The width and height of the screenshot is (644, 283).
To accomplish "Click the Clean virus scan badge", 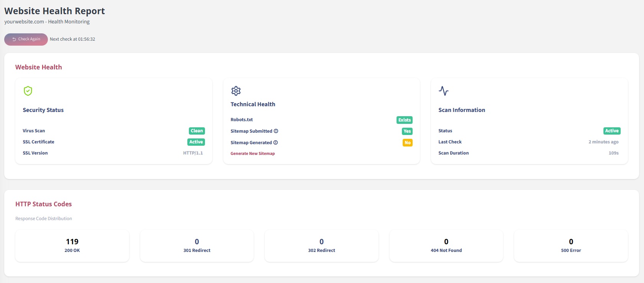I will [x=197, y=131].
